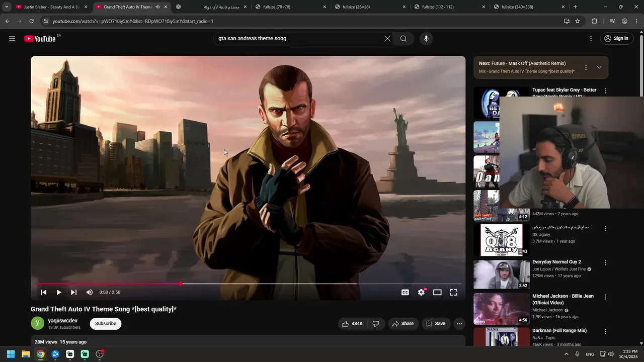Screen dimensions: 644x362
Task: Open the yaqxswcdev channel avatar
Action: (37, 323)
